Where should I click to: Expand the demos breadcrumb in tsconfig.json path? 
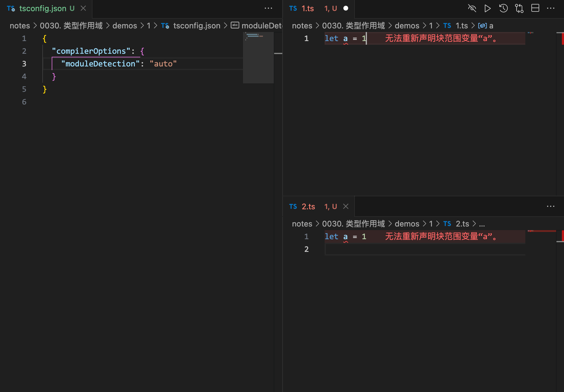click(x=125, y=26)
